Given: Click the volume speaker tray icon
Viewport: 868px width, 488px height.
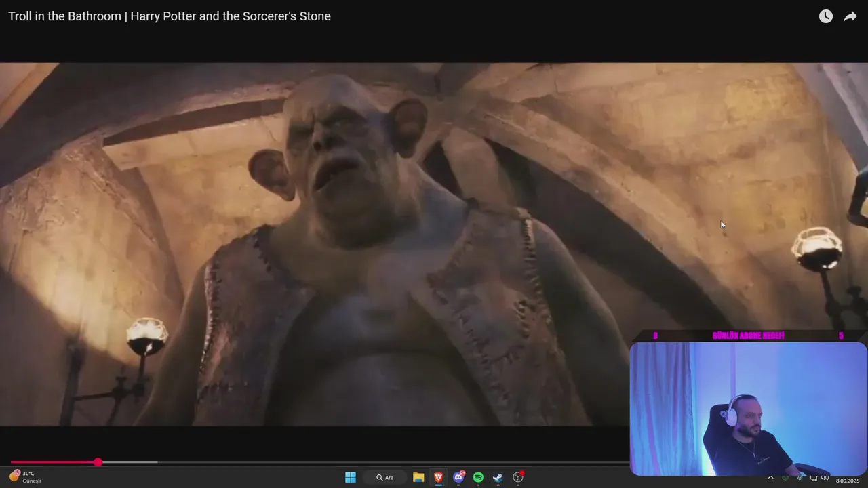Looking at the screenshot, I should (x=825, y=478).
